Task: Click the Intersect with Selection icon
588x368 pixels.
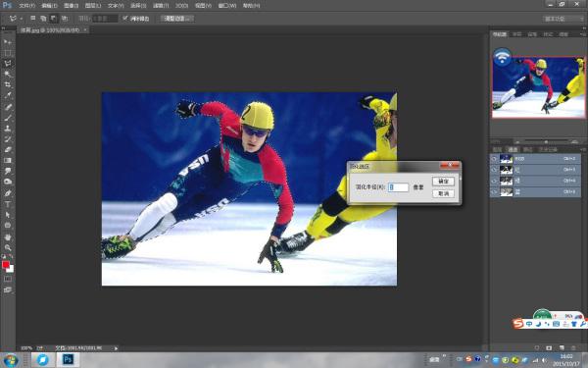Action: coord(64,18)
